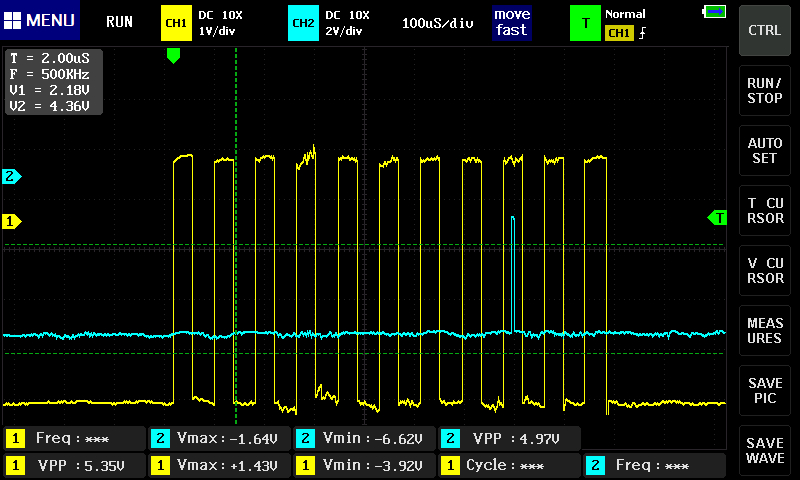
Task: Open the MEASURES panel
Action: 765,331
